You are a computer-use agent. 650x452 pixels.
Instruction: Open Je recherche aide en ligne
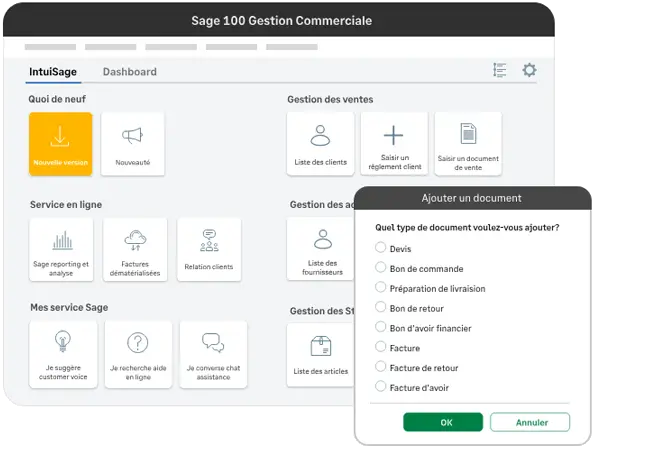click(138, 355)
